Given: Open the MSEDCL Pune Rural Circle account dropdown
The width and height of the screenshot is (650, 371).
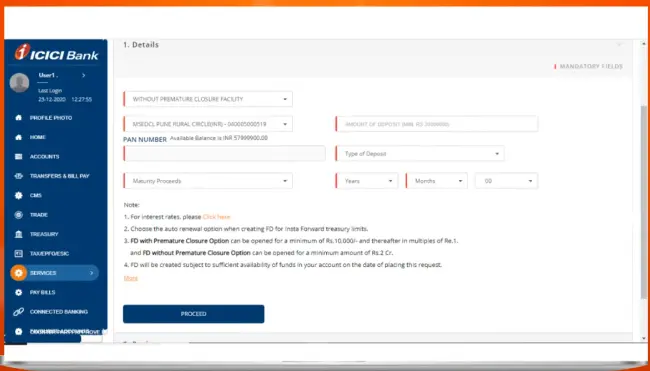Looking at the screenshot, I should point(208,124).
